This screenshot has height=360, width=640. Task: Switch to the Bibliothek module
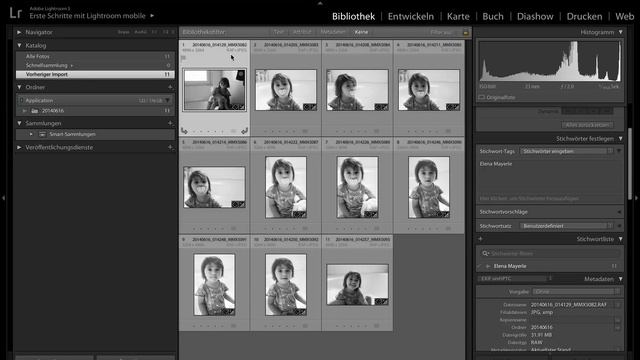[x=353, y=16]
